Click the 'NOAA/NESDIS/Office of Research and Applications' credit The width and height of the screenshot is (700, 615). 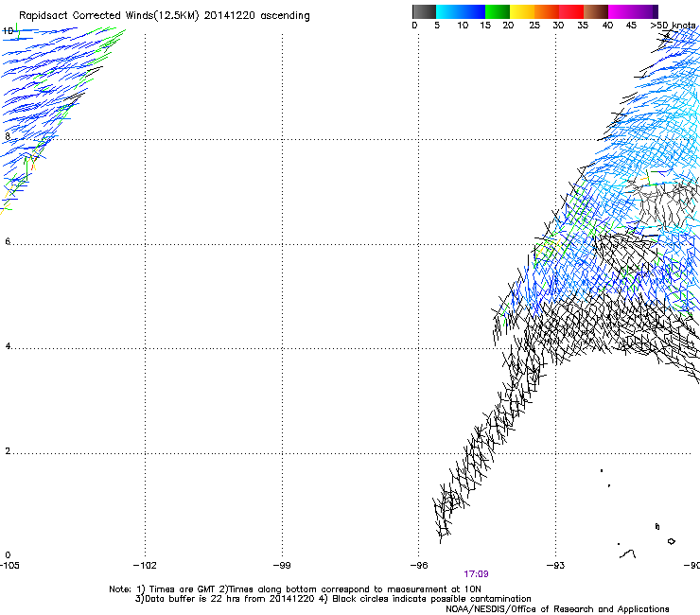click(x=557, y=609)
